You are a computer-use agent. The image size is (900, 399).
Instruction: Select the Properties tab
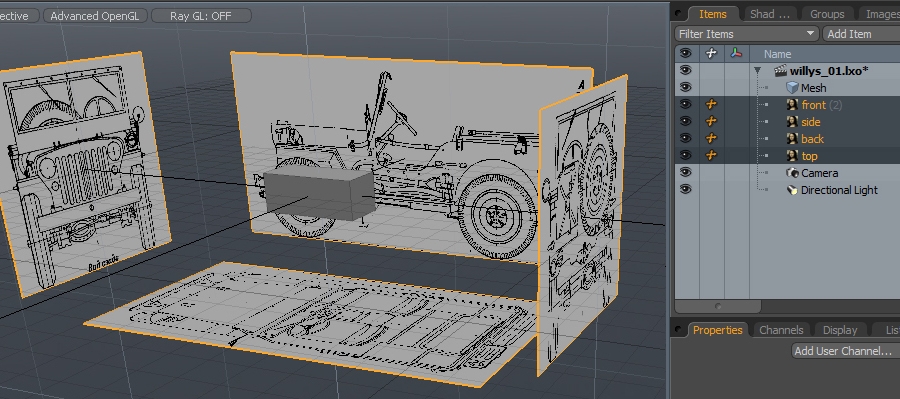click(717, 330)
